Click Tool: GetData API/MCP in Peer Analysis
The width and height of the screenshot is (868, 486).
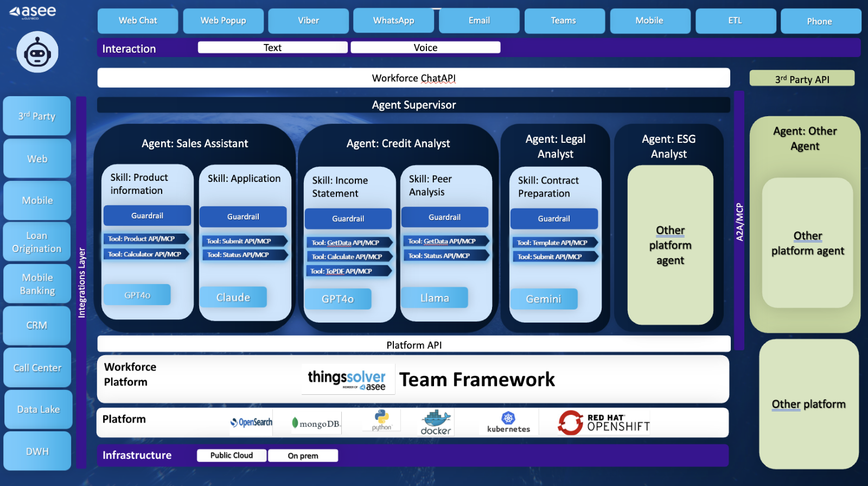446,241
